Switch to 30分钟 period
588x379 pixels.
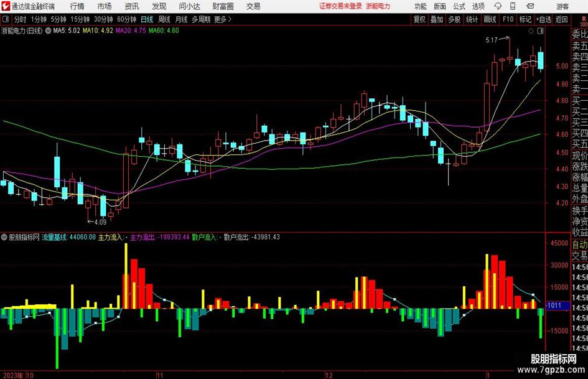[103, 19]
